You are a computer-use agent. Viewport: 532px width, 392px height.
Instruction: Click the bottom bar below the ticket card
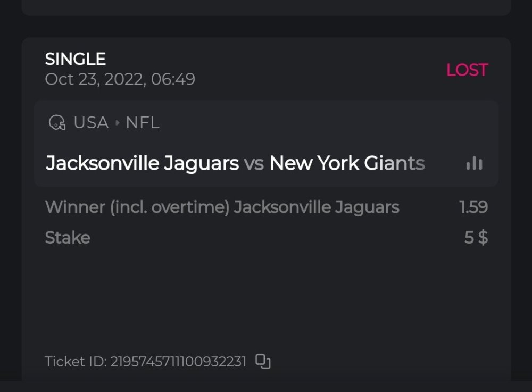coord(266,387)
